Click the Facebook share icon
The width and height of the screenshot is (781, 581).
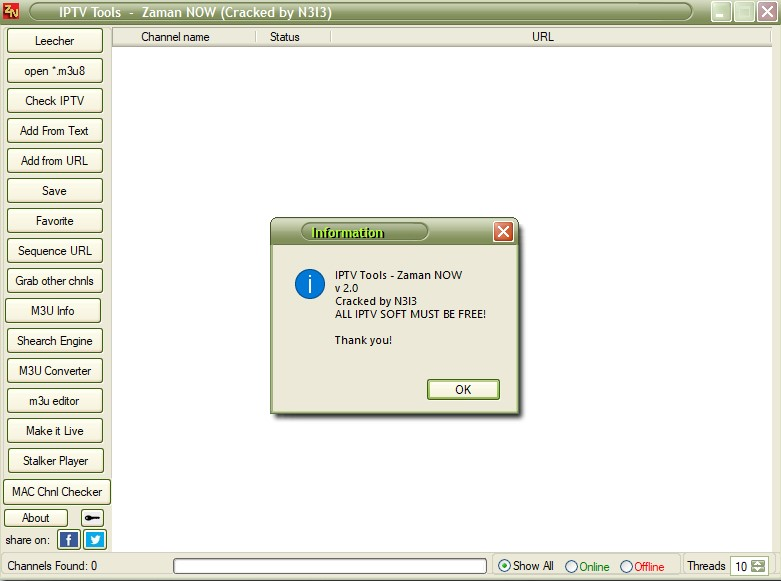click(x=68, y=540)
